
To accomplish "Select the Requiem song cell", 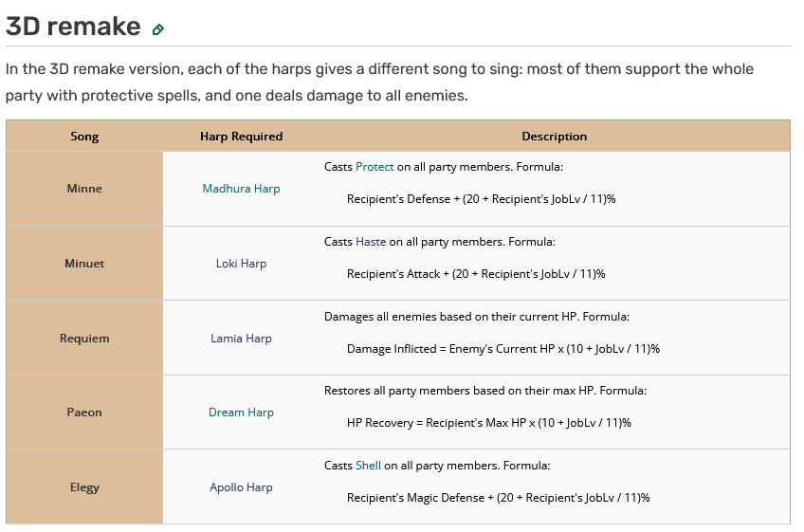I will point(84,339).
